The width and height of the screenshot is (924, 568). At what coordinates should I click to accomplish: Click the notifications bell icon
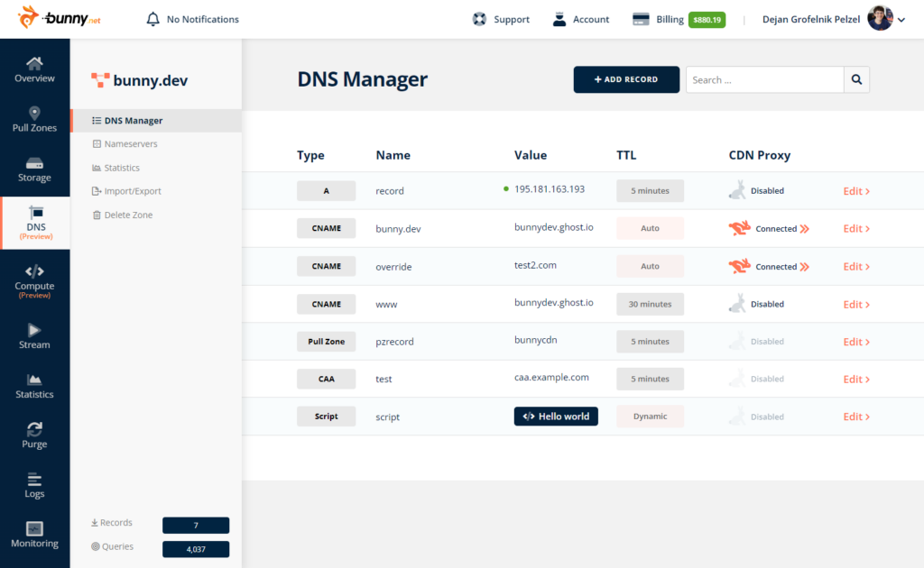[x=152, y=19]
